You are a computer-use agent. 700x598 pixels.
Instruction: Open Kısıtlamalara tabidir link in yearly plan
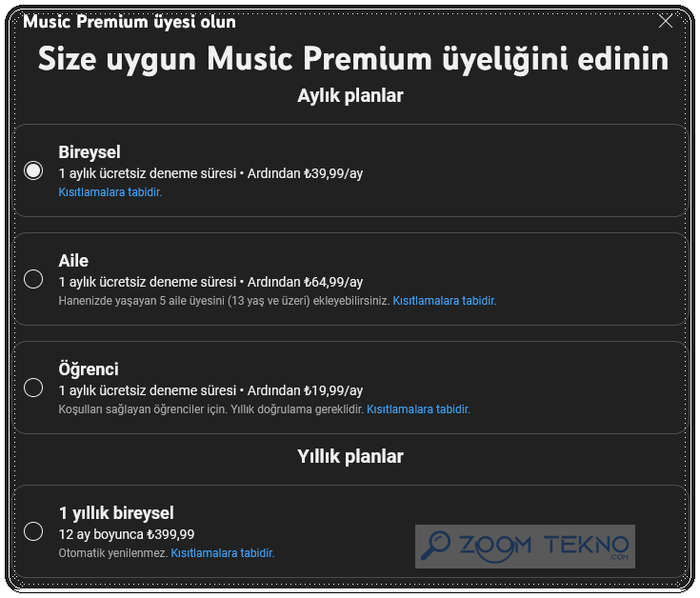223,553
